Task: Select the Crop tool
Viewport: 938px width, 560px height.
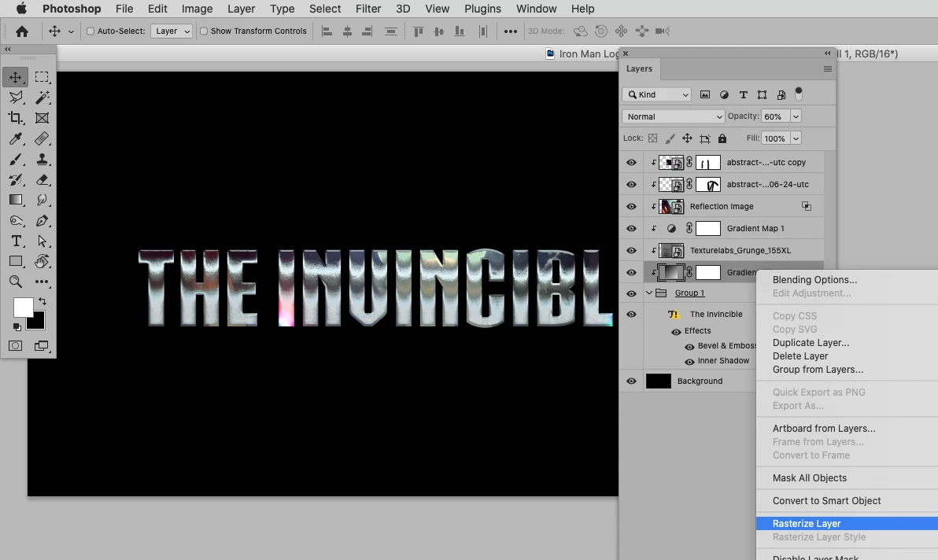Action: (16, 118)
